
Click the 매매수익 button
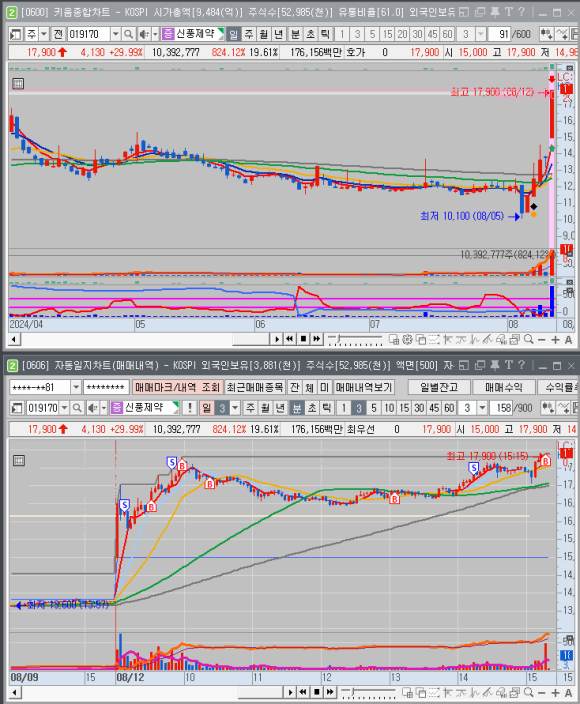point(504,387)
